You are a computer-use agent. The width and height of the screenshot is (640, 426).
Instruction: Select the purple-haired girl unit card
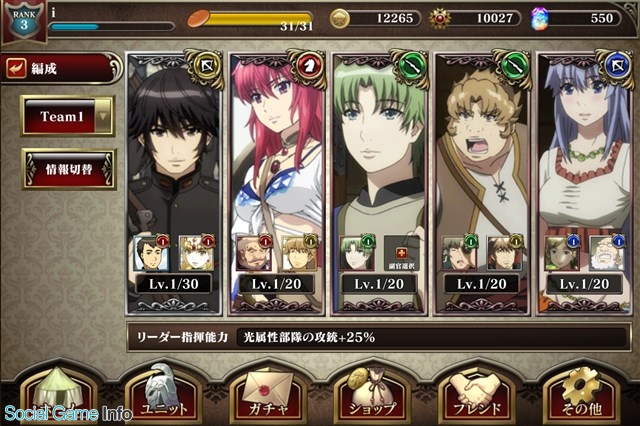point(585,184)
